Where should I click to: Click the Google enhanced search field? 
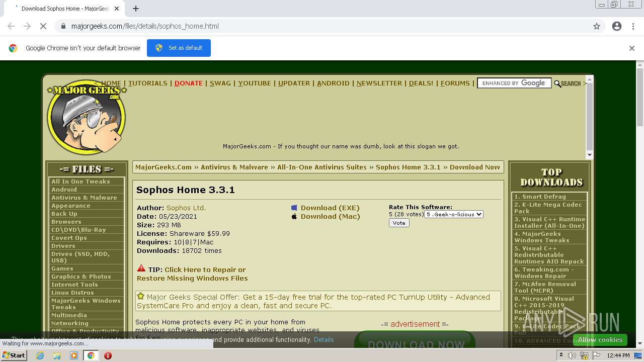tap(514, 83)
